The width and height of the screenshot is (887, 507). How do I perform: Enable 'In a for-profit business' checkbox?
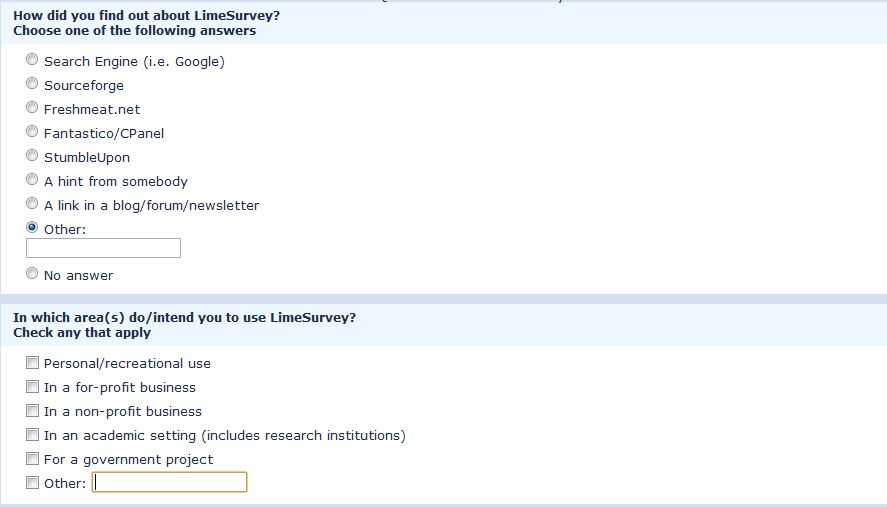pos(33,387)
